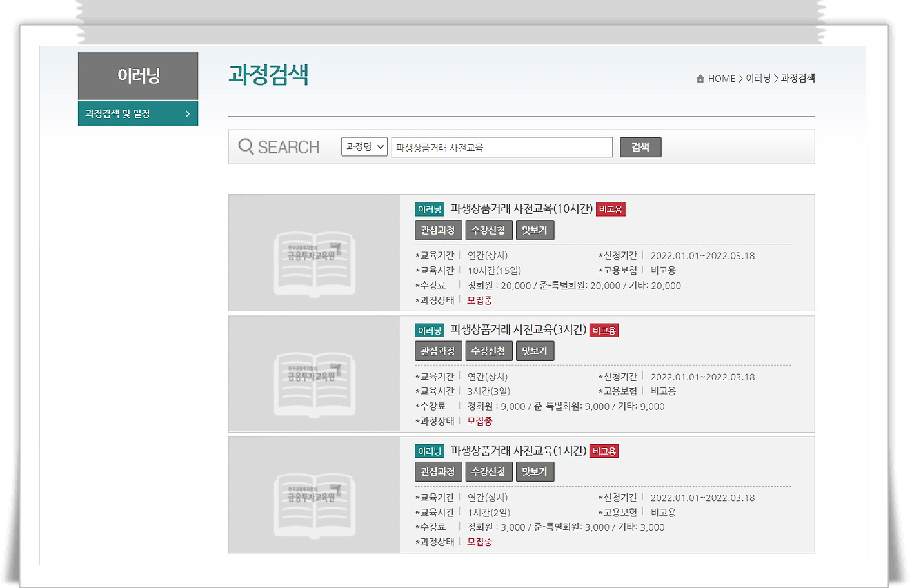The image size is (912, 588).
Task: Click the 3시간(3일) education time value
Action: [x=489, y=391]
